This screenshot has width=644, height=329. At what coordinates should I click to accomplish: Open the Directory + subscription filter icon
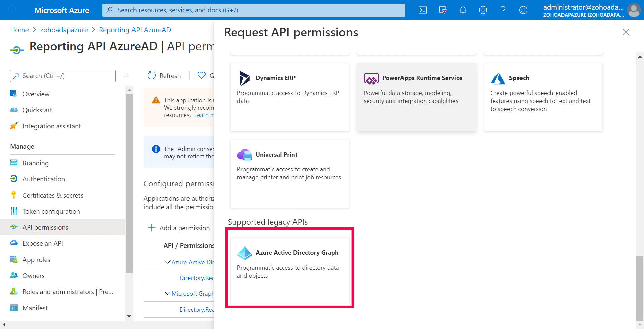(x=443, y=10)
